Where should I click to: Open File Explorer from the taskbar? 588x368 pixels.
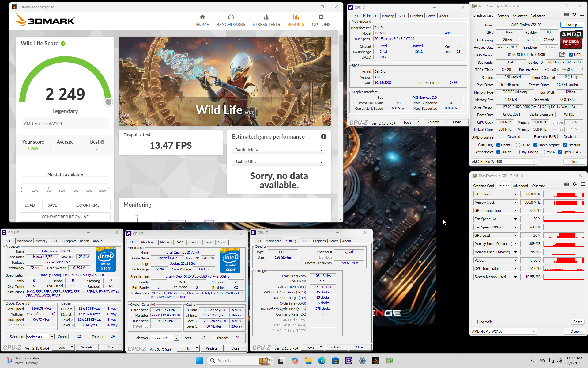308,361
